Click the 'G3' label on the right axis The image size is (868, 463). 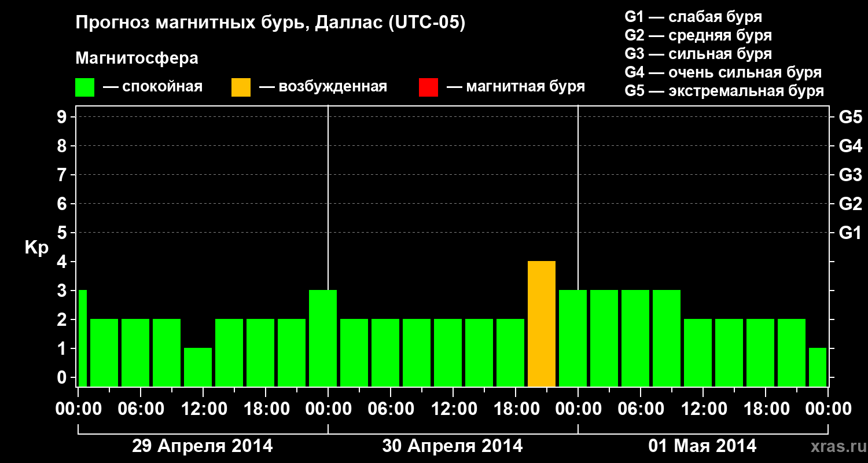click(851, 175)
